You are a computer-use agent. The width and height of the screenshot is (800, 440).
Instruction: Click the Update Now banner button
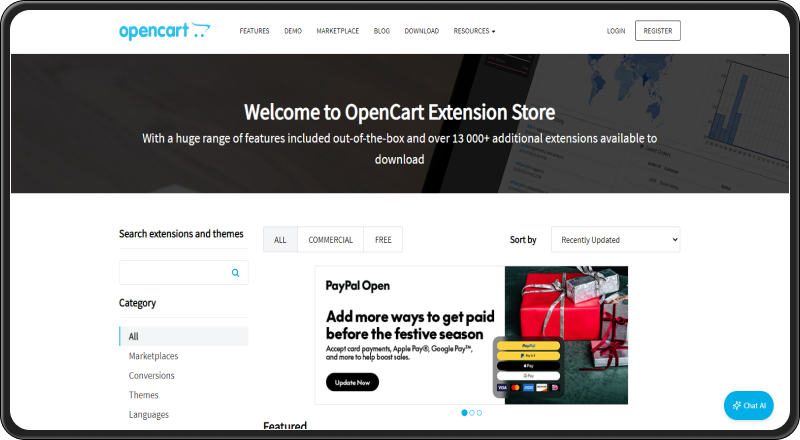click(352, 382)
